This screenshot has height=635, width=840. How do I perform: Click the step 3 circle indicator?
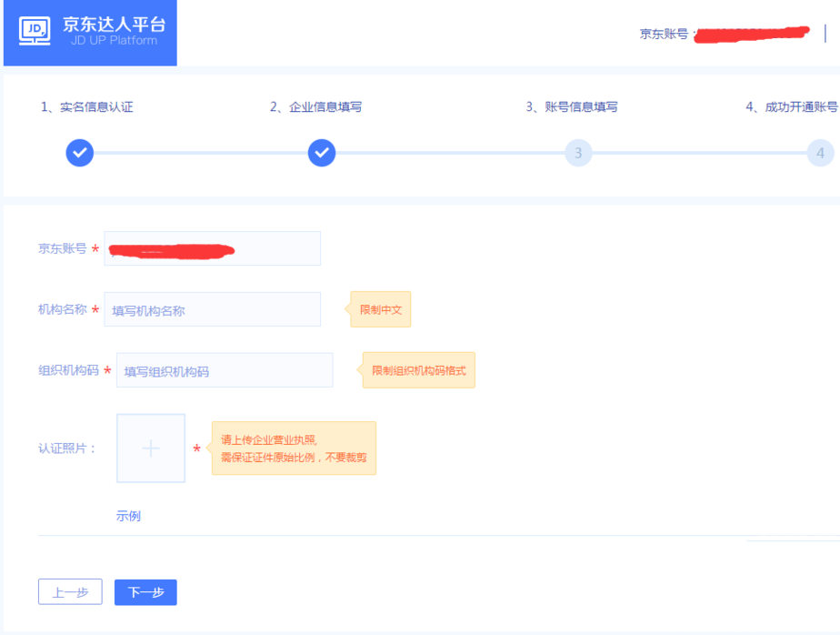[578, 153]
